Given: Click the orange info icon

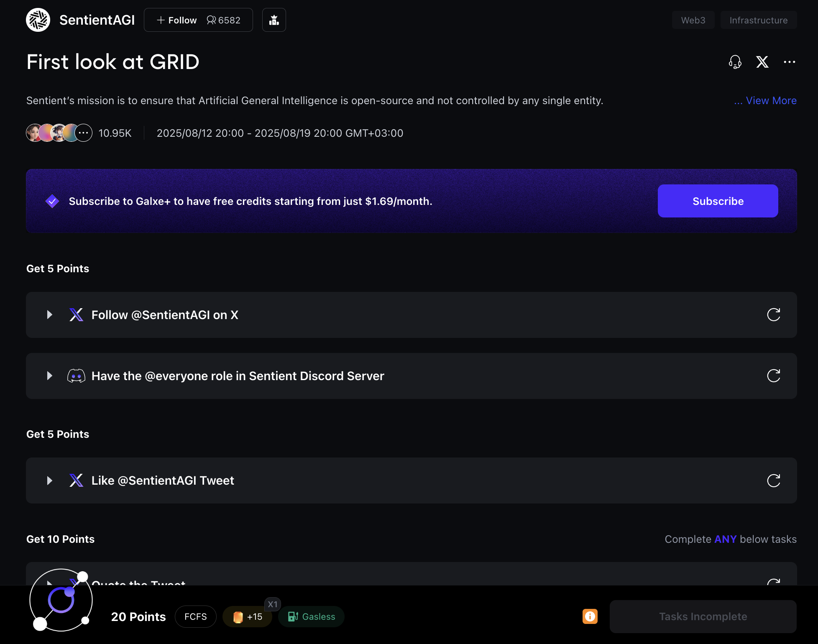Looking at the screenshot, I should coord(590,616).
